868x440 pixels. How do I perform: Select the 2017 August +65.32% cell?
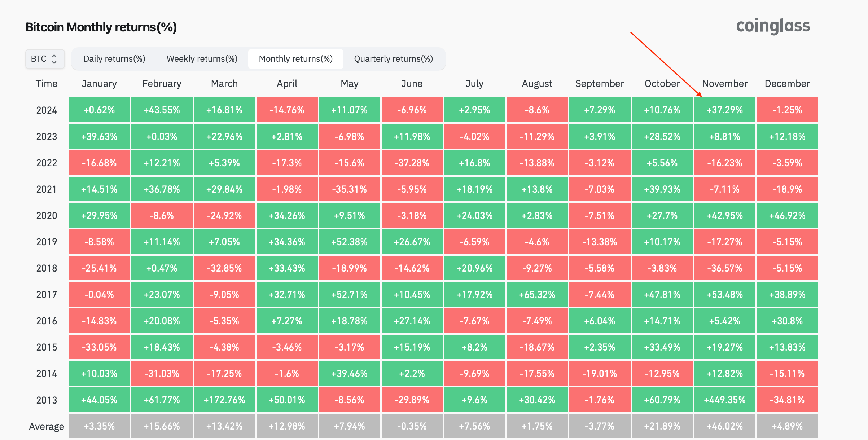537,294
